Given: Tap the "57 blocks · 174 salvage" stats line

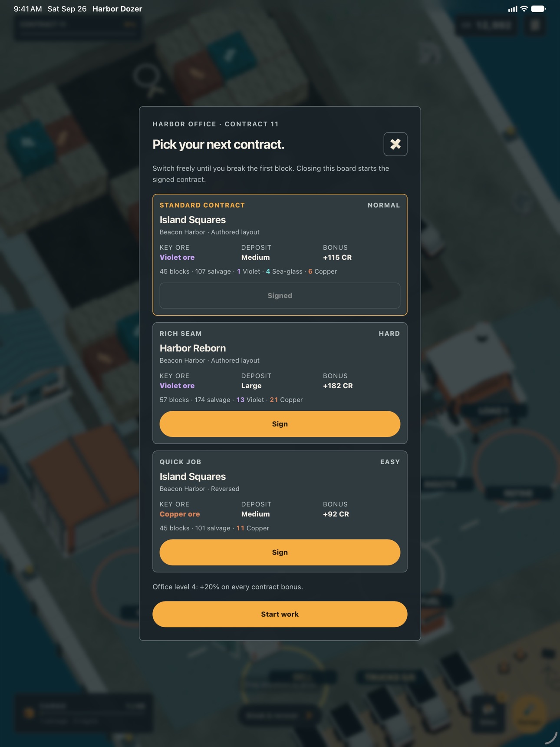Looking at the screenshot, I should tap(231, 400).
